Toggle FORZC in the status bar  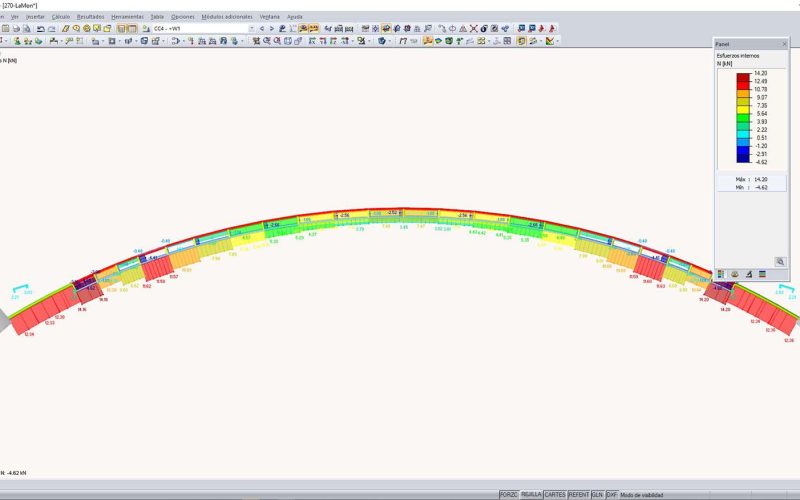tap(508, 495)
